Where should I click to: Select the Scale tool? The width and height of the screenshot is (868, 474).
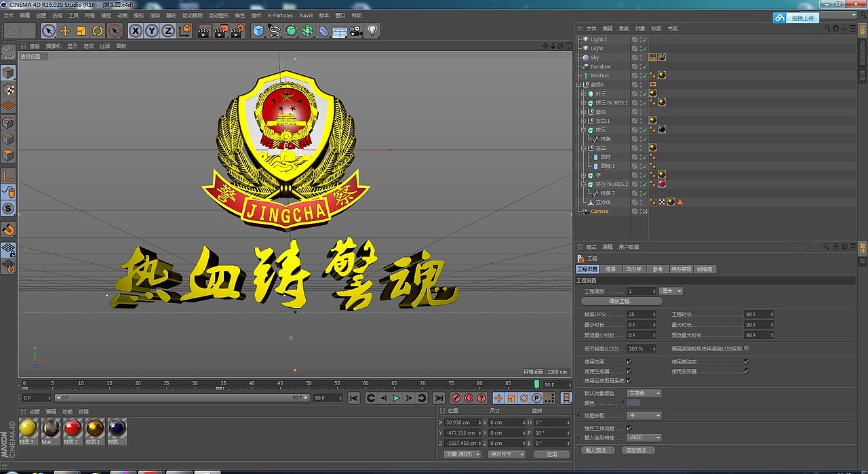(x=81, y=31)
